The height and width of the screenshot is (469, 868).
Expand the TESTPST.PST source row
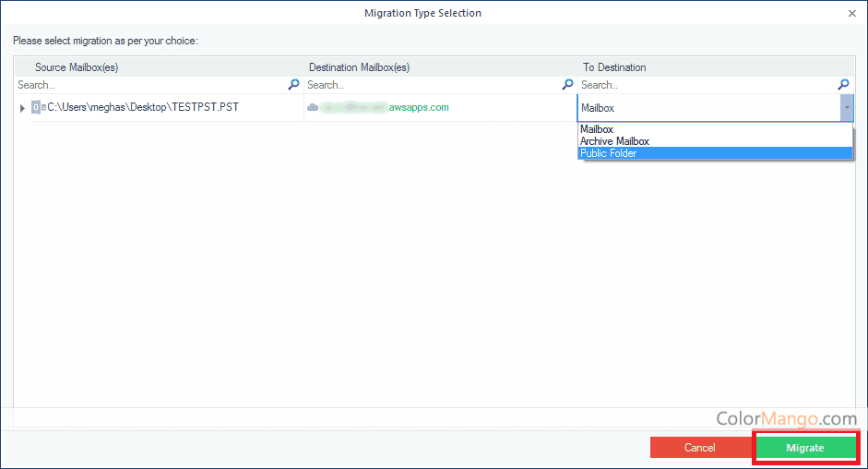coord(22,108)
